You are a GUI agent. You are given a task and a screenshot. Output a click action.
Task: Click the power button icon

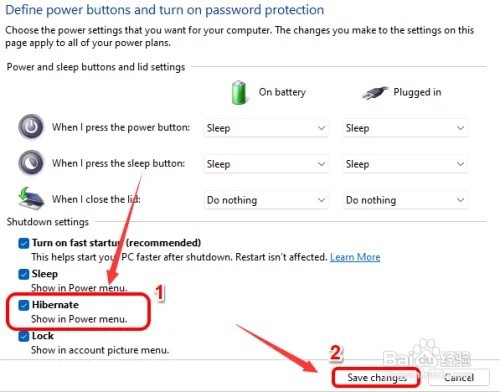[x=31, y=127]
